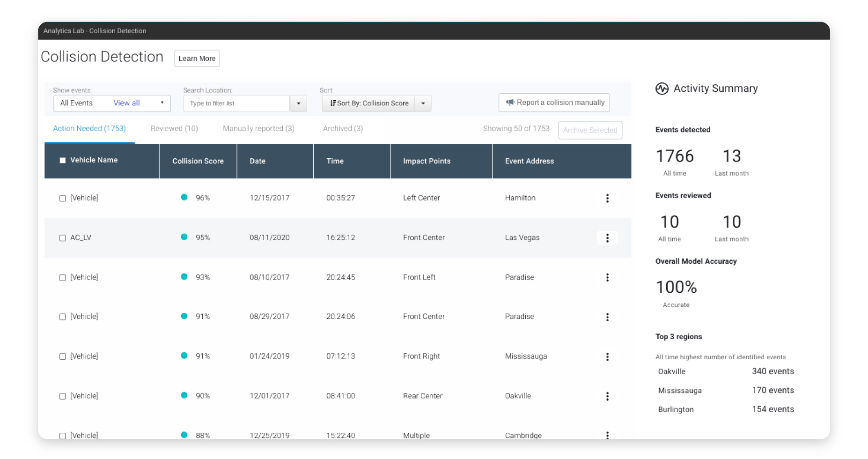Check the AC_LV vehicle checkbox
The image size is (868, 459).
pos(63,238)
